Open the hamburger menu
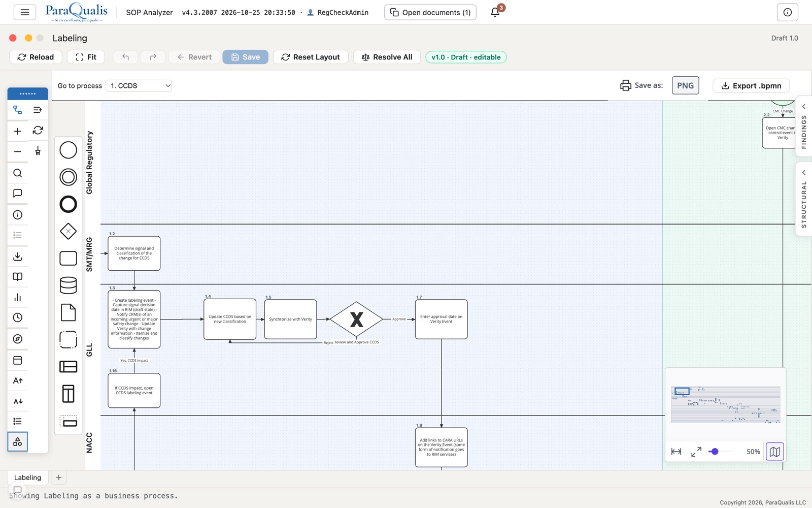 pyautogui.click(x=24, y=12)
